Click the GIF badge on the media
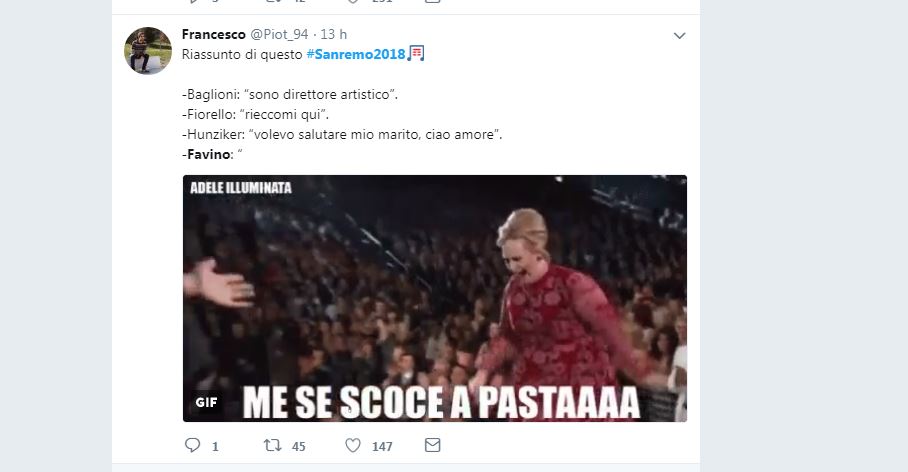908x472 pixels. [x=206, y=402]
